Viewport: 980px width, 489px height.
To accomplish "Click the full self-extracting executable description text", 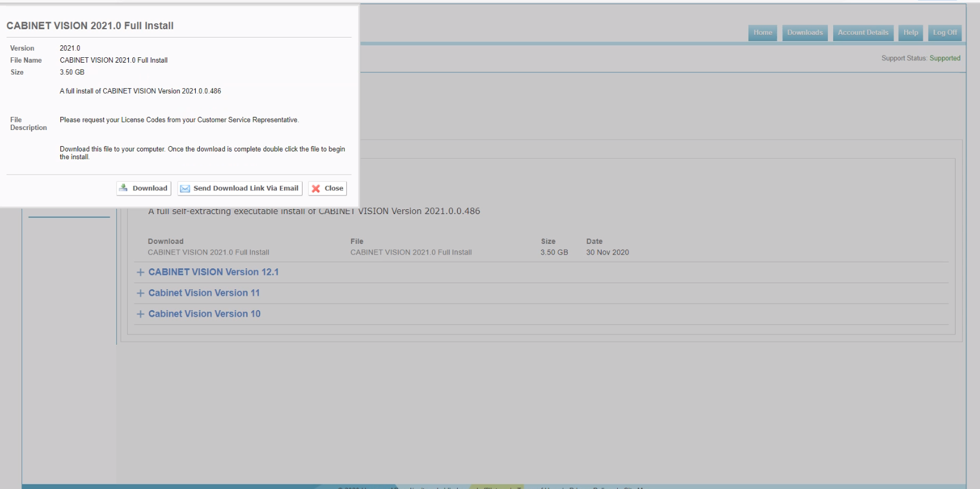I will pos(314,211).
